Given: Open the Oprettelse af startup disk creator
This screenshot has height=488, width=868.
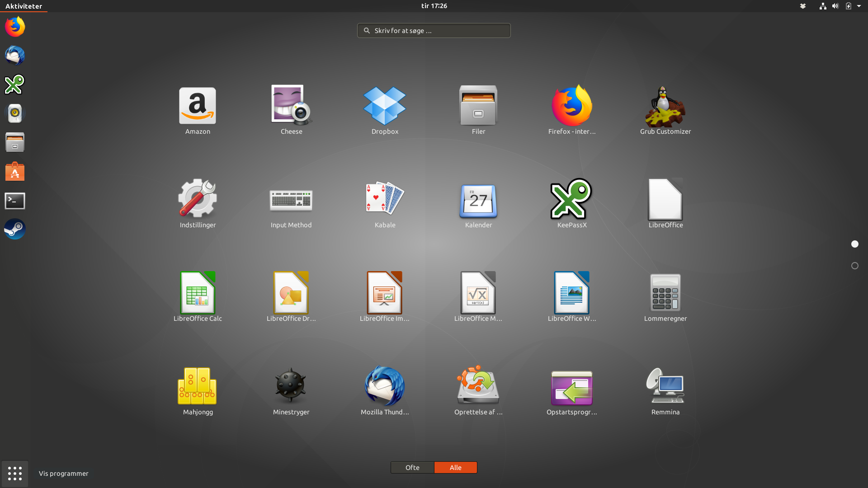Looking at the screenshot, I should tap(478, 391).
